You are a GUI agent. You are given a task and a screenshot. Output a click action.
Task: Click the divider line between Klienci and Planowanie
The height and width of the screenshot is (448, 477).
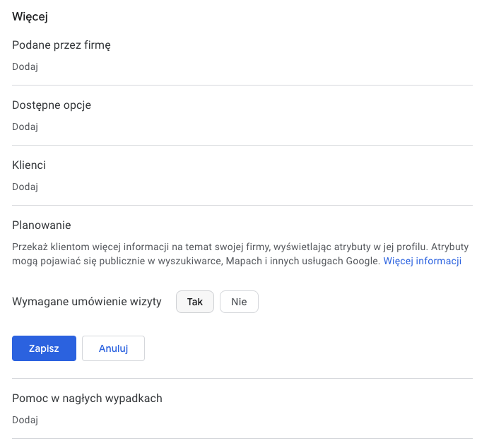click(x=242, y=206)
